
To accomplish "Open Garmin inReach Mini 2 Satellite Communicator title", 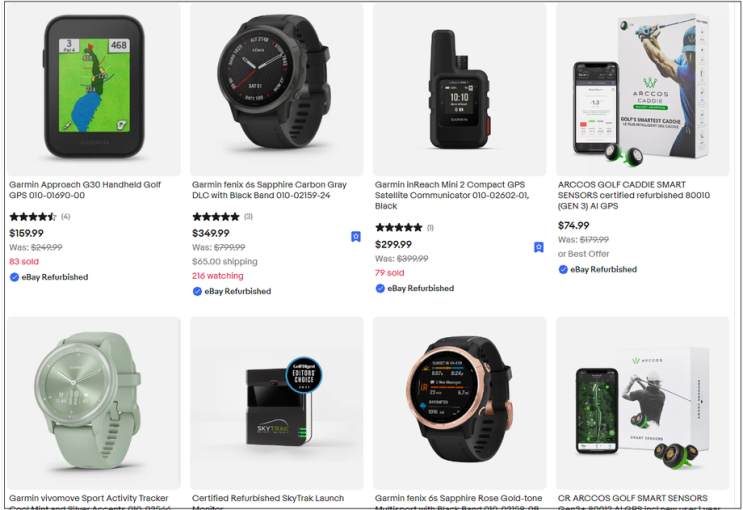I will pyautogui.click(x=452, y=195).
